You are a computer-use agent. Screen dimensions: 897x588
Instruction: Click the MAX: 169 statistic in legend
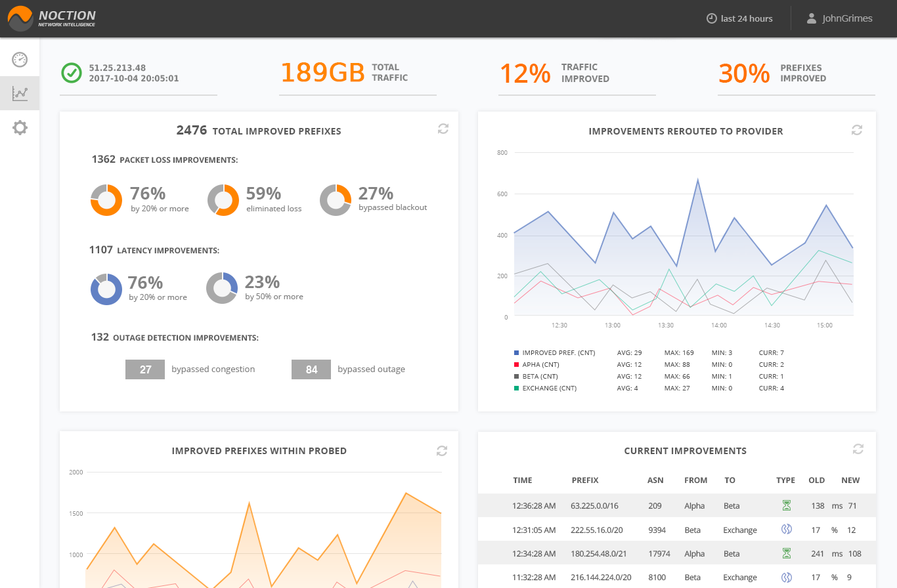click(x=679, y=352)
